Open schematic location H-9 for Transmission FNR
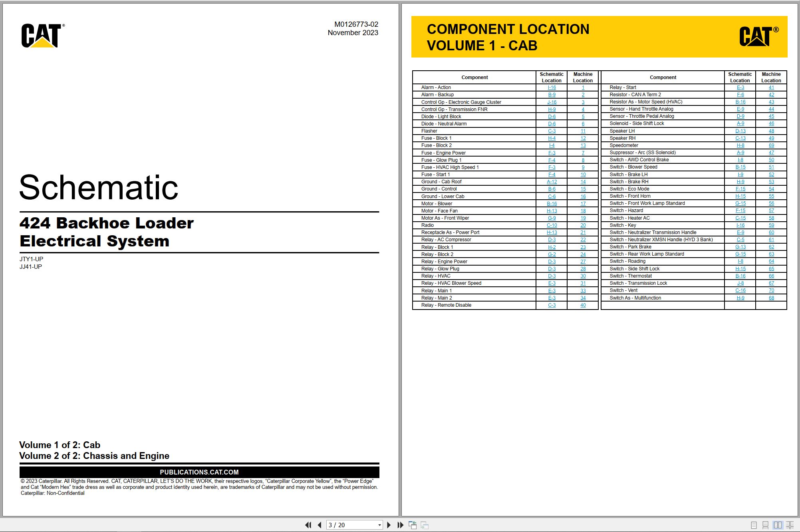This screenshot has width=800, height=532. [552, 109]
